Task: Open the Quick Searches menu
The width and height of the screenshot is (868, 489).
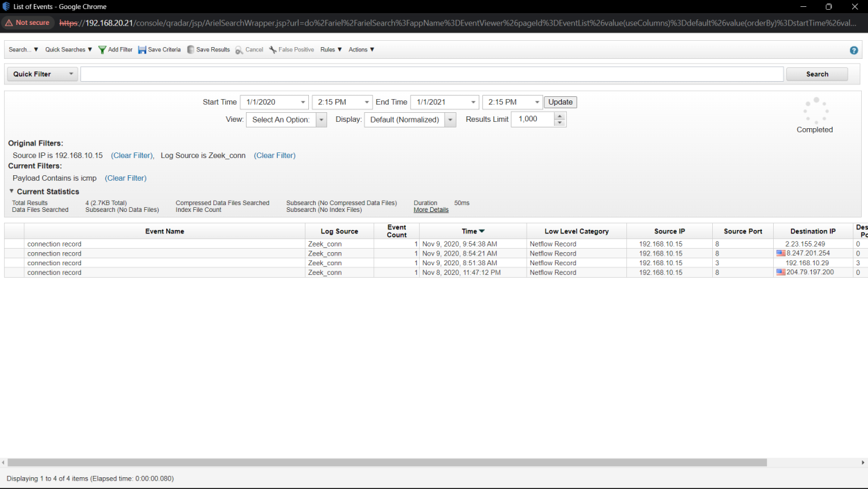Action: click(69, 50)
